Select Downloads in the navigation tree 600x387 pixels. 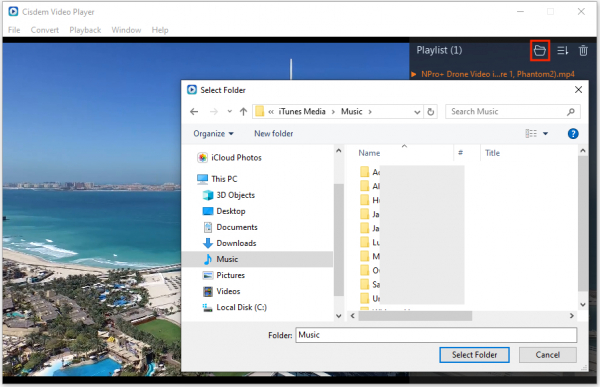click(x=236, y=243)
